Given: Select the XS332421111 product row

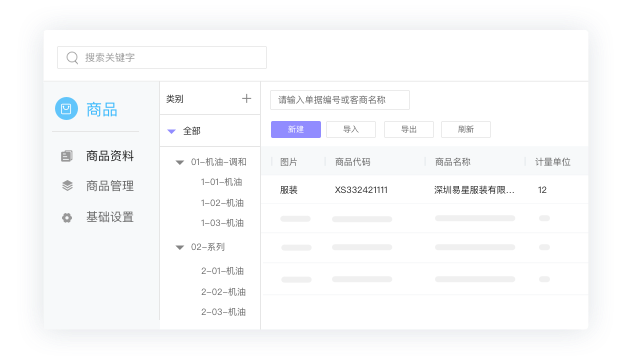Looking at the screenshot, I should pos(424,190).
